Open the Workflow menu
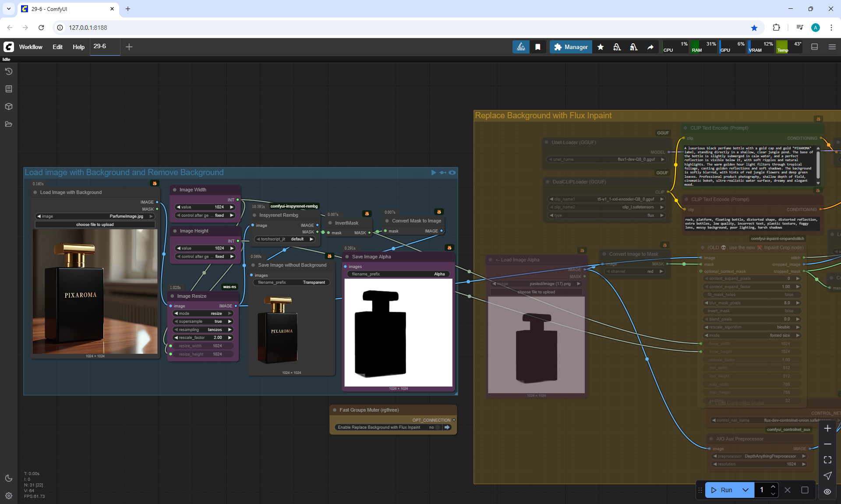The width and height of the screenshot is (841, 504). pyautogui.click(x=31, y=47)
